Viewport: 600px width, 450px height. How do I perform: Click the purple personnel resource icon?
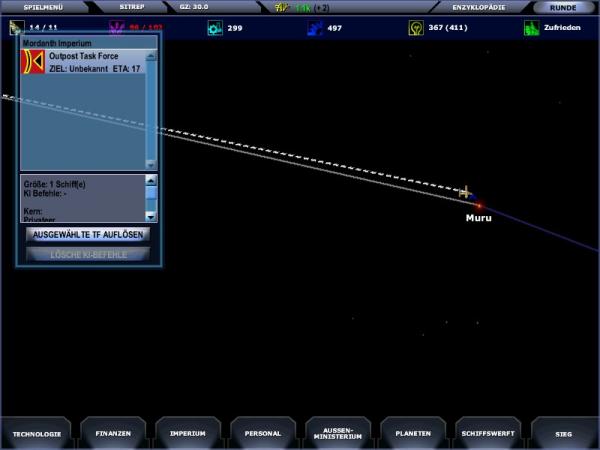click(x=116, y=28)
